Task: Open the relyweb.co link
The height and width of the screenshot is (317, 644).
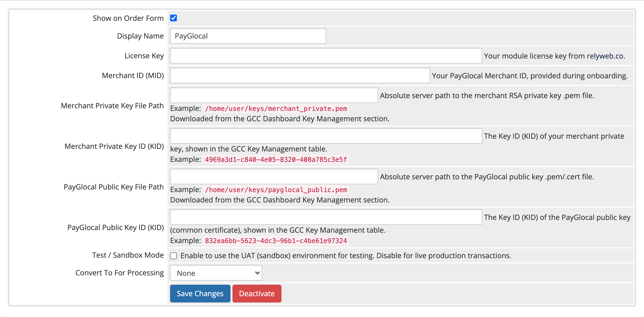Action: [605, 56]
